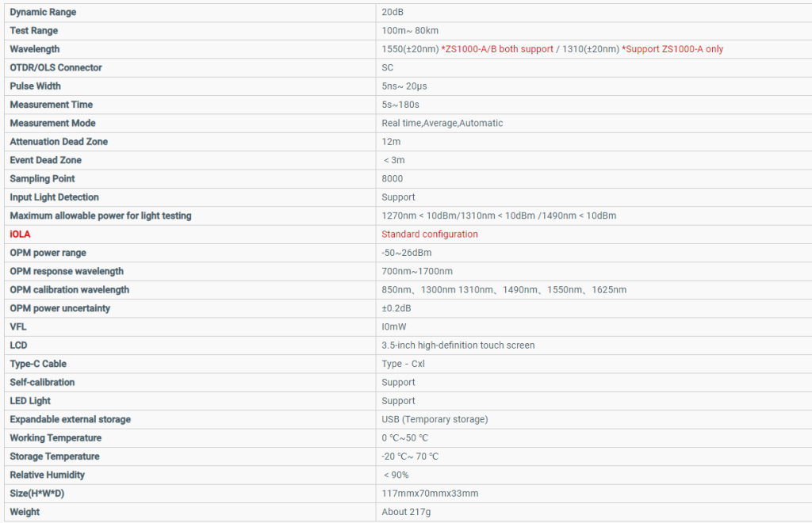This screenshot has height=523, width=812.
Task: Click the Working Temperature label
Action: tap(56, 438)
